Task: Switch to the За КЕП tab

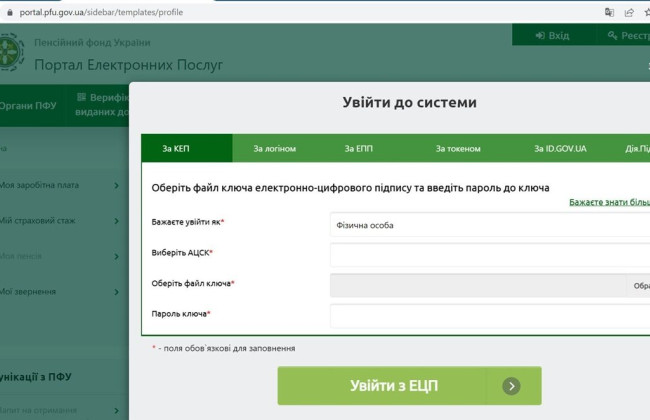Action: pos(187,148)
